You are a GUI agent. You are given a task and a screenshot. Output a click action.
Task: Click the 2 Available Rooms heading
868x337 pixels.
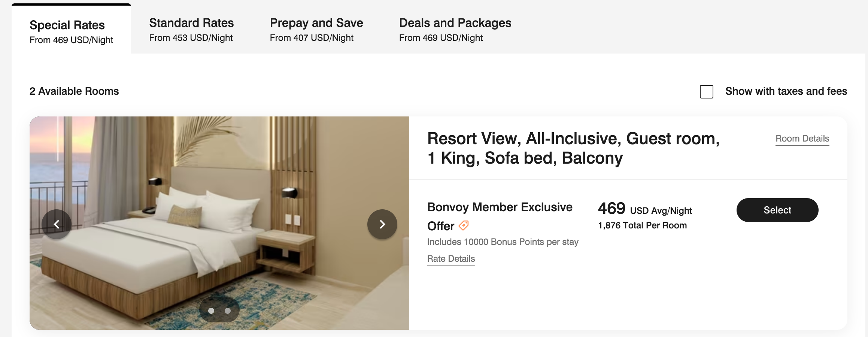74,91
